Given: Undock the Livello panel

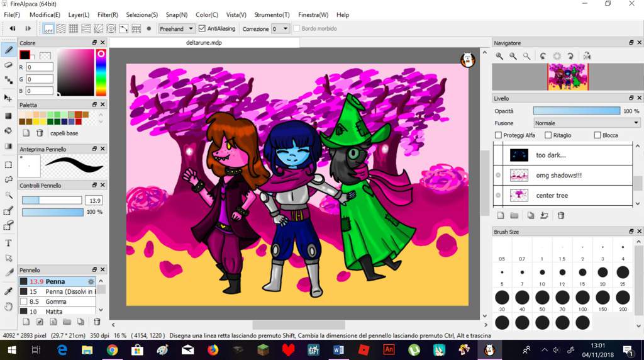Looking at the screenshot, I should pyautogui.click(x=631, y=98).
